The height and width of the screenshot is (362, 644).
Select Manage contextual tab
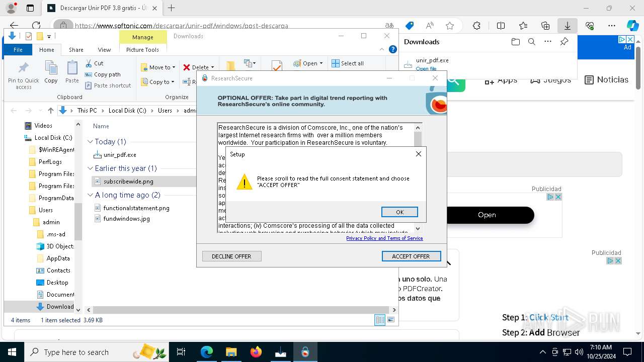143,37
